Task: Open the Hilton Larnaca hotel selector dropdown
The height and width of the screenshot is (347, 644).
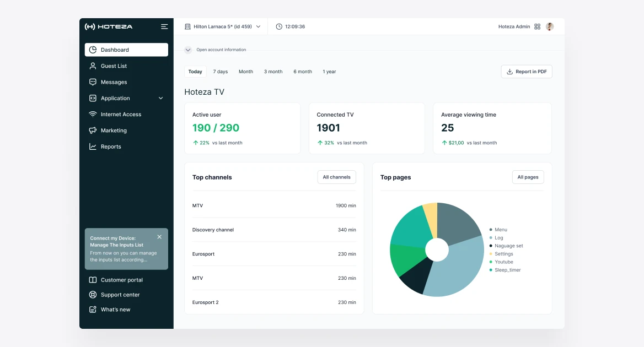Action: 223,26
